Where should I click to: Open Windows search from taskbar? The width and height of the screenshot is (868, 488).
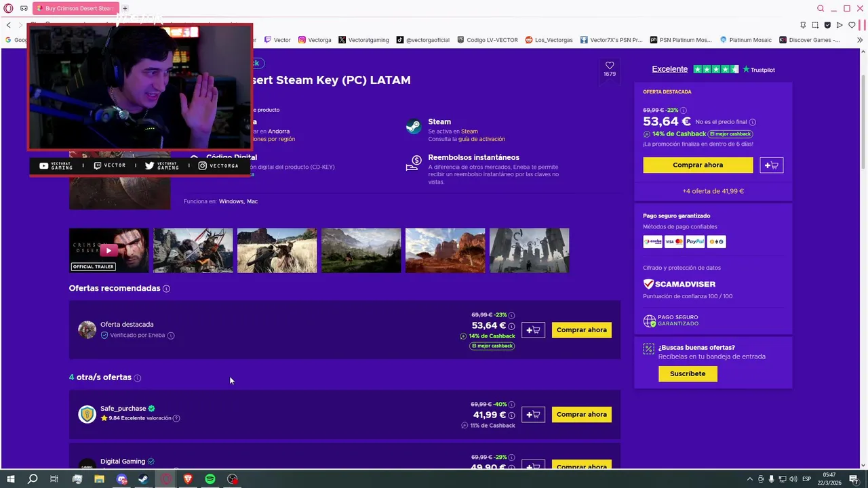33,479
